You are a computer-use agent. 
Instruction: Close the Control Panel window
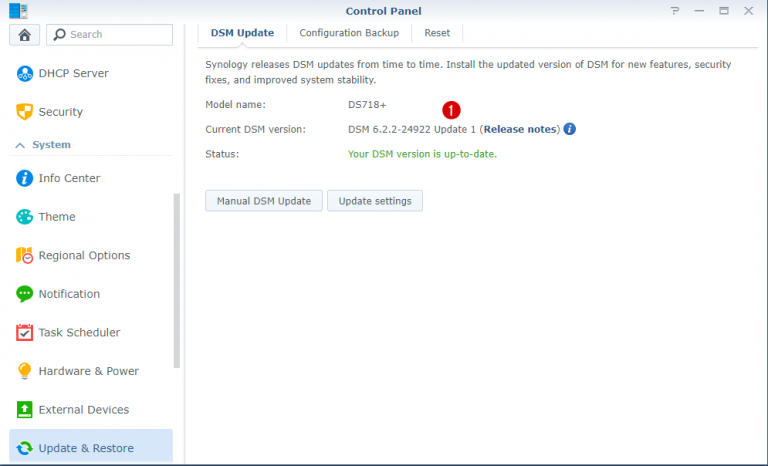click(x=748, y=10)
